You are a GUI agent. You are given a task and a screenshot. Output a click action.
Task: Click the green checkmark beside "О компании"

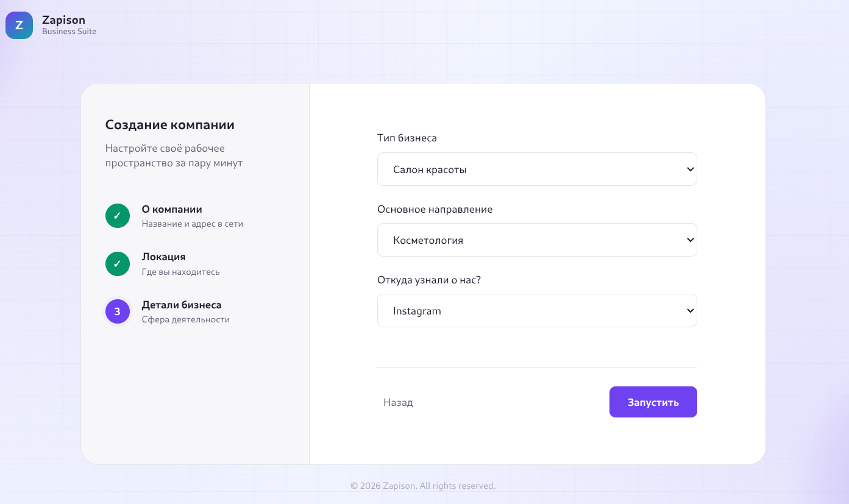[118, 216]
